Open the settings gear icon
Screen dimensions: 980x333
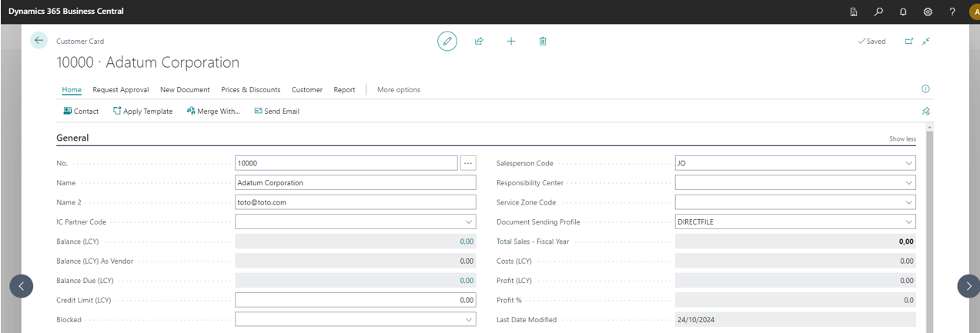coord(928,12)
